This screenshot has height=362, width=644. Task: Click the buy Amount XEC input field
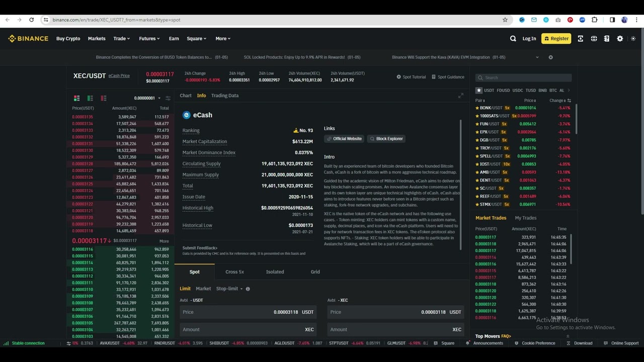[248, 330]
